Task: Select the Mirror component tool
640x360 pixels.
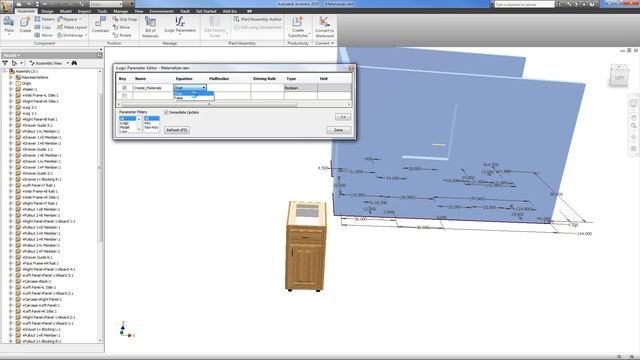Action: point(44,35)
